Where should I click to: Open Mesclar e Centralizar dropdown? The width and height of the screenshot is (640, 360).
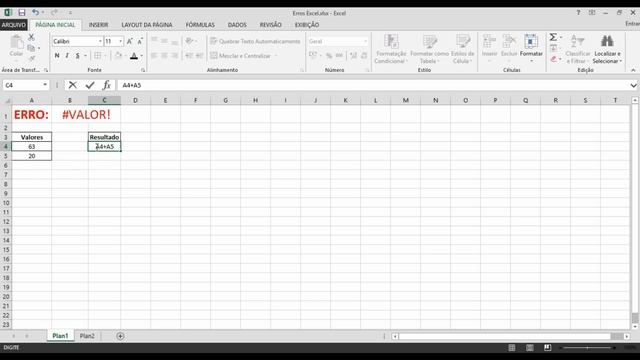(x=276, y=56)
